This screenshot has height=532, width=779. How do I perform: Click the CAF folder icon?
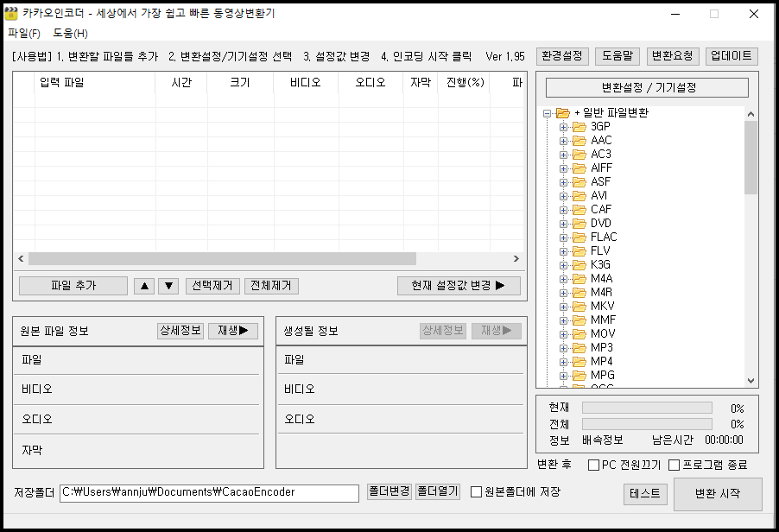click(x=579, y=210)
